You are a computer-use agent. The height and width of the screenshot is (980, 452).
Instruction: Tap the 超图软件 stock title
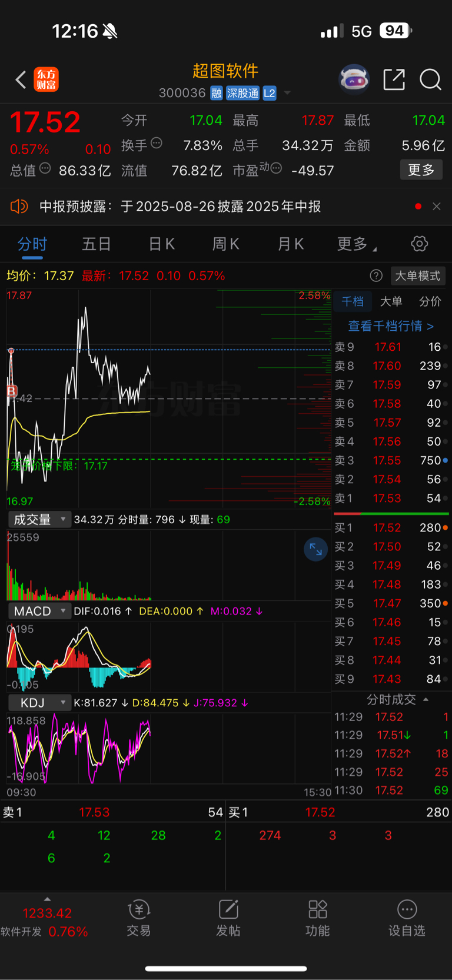(226, 71)
